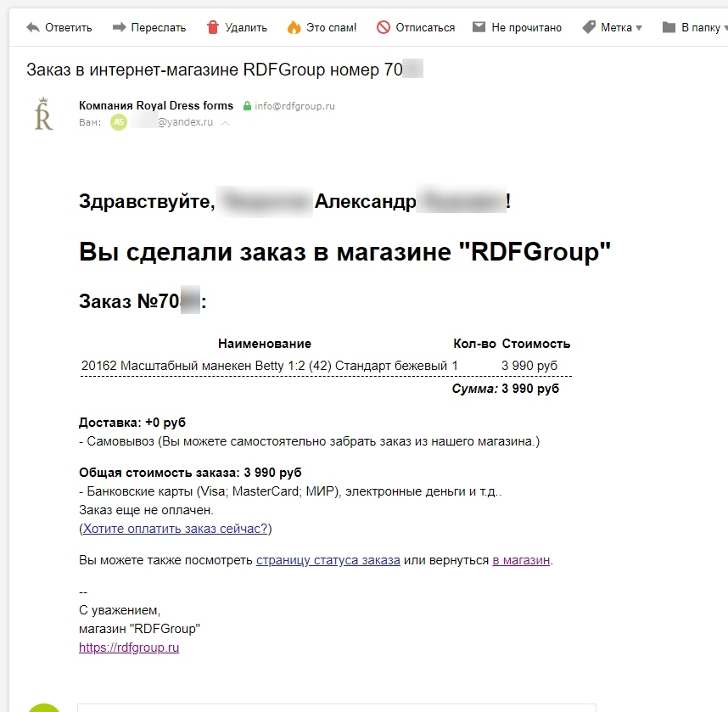The image size is (728, 712).
Task: Click product row 20162 Масштабный манекен Betty
Action: click(x=326, y=366)
